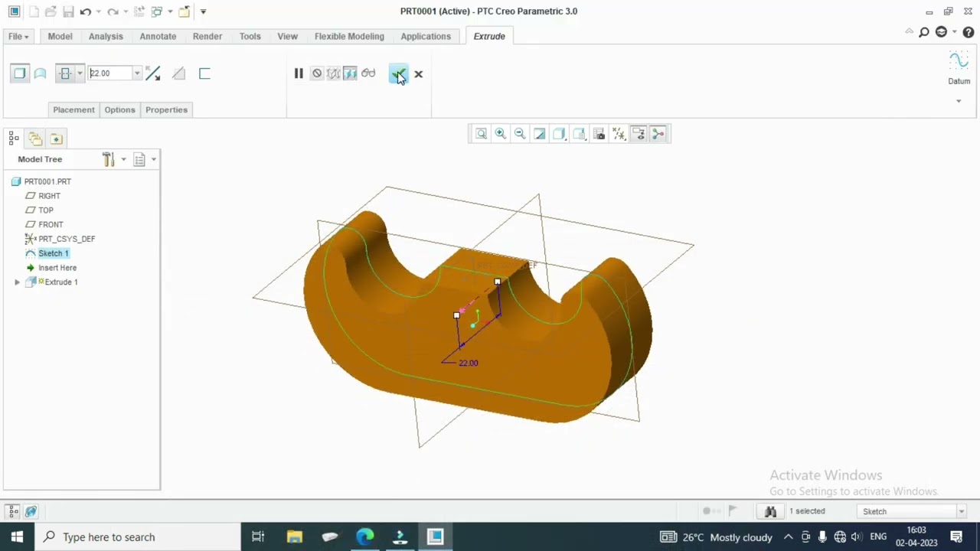This screenshot has height=551, width=980.
Task: Switch to the Annotate tab
Action: coord(158,36)
